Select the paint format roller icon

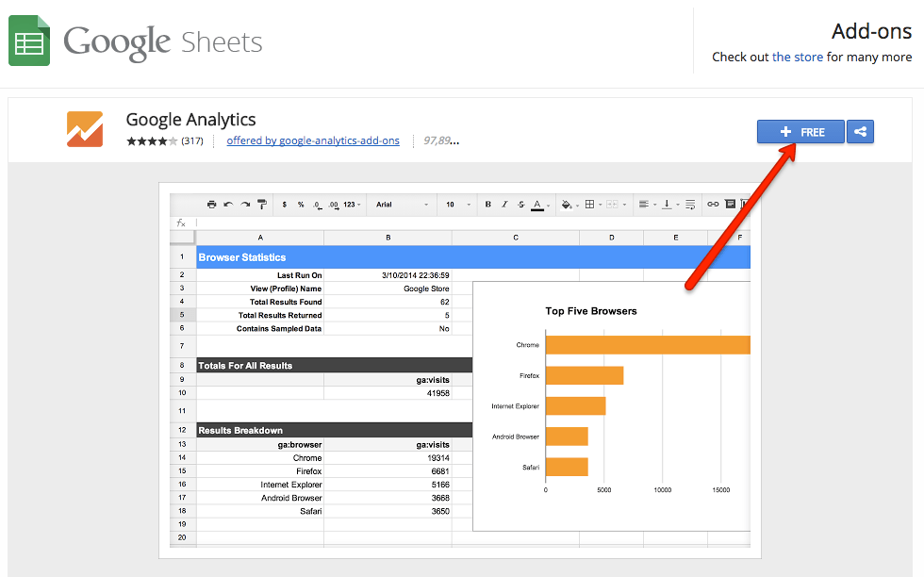(x=262, y=205)
